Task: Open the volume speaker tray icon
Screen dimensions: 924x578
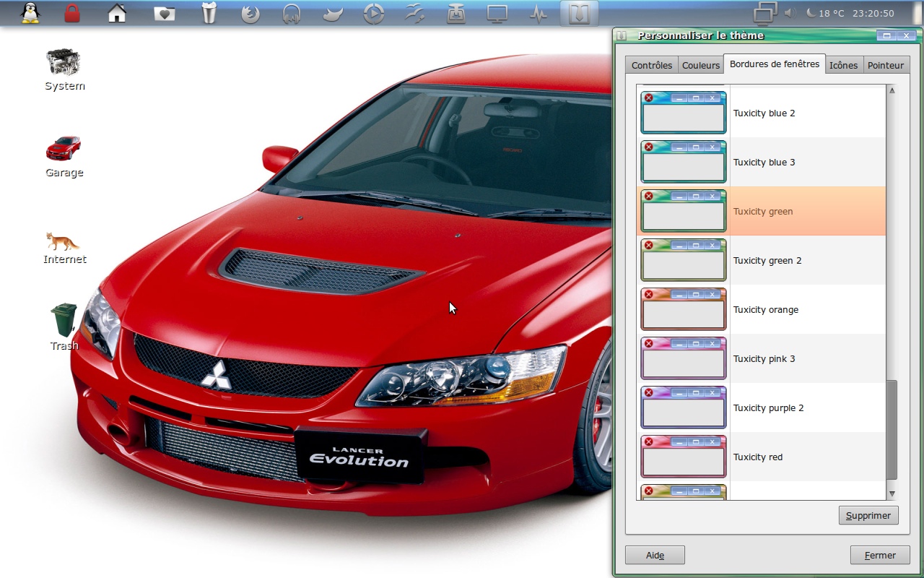Action: point(789,13)
